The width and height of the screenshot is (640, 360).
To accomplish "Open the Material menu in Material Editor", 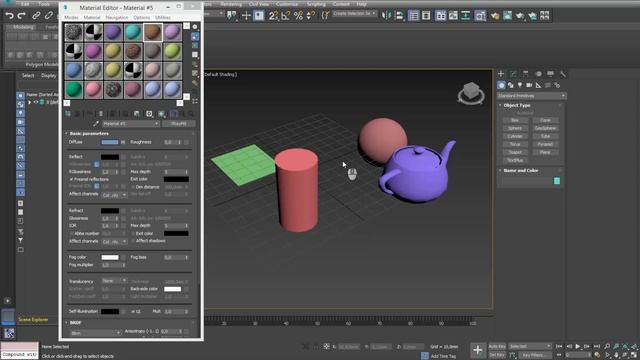I will pos(92,18).
